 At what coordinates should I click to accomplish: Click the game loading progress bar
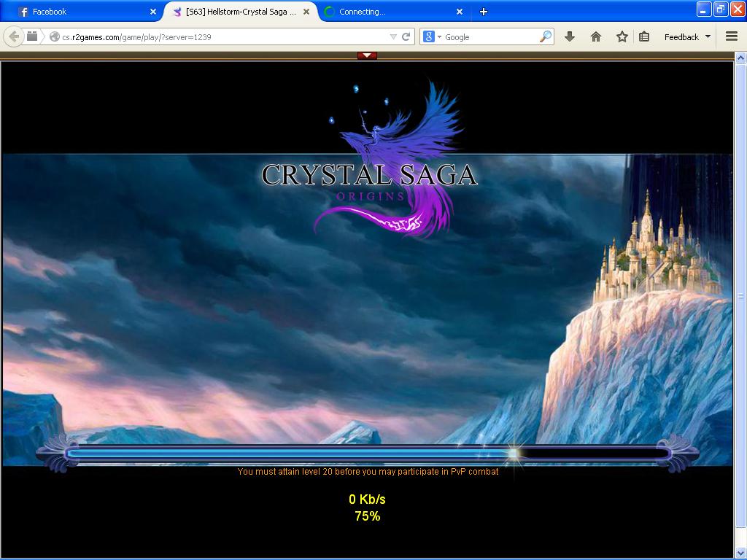367,454
